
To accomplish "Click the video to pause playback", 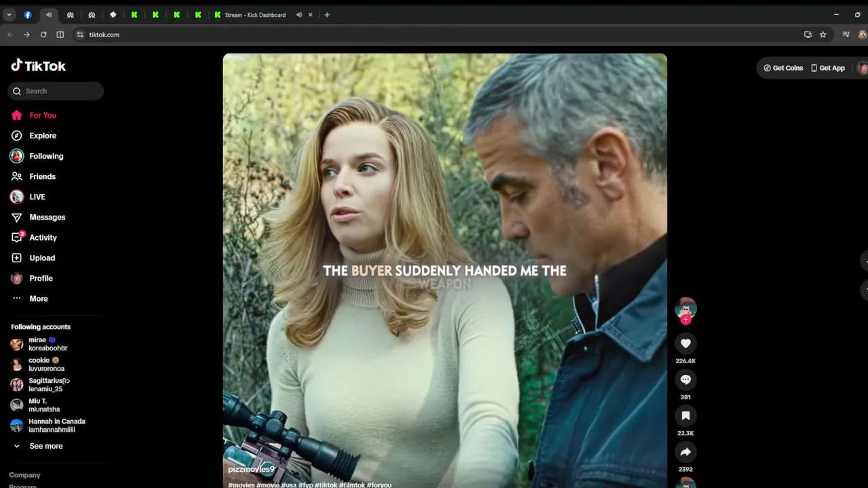I will click(x=445, y=270).
